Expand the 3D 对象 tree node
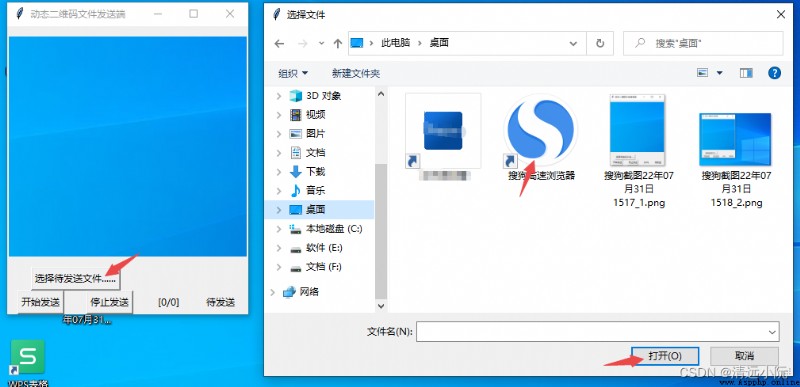800x387 pixels. [279, 96]
